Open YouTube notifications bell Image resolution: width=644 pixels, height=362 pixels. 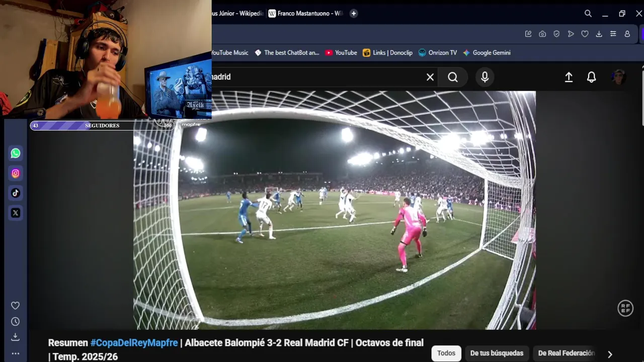pos(592,77)
